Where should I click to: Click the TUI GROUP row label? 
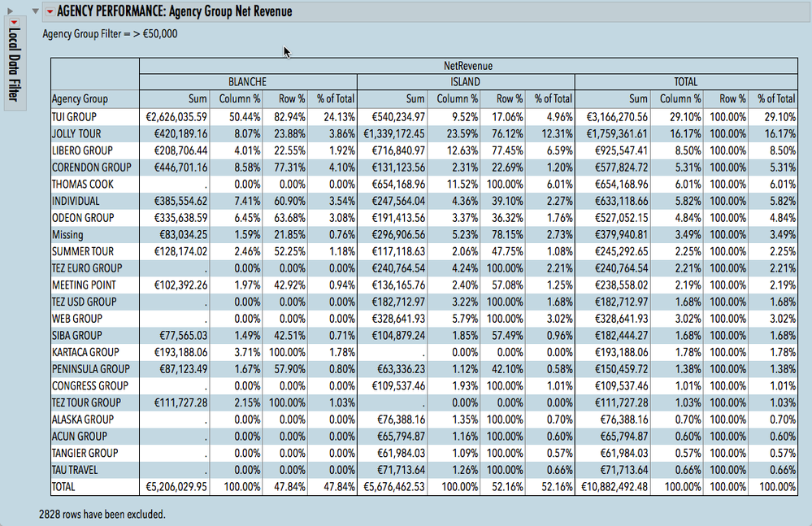[x=74, y=117]
